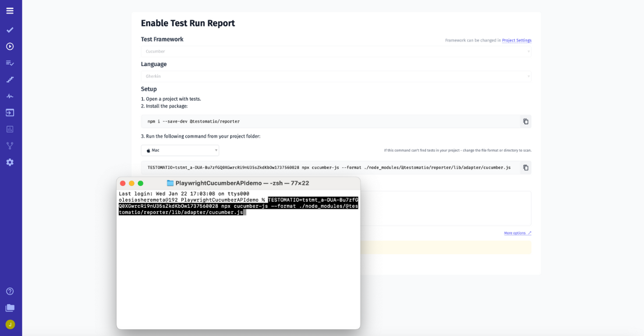Open Settings via the gear sidebar icon
The height and width of the screenshot is (336, 644).
click(x=10, y=162)
